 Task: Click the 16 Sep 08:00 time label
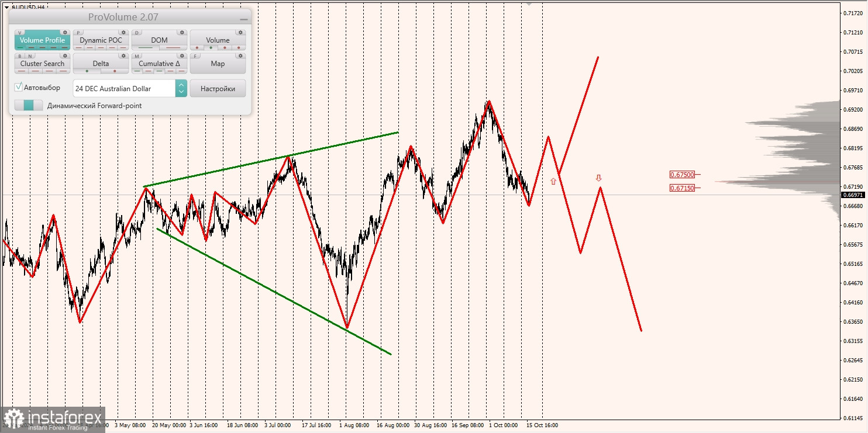[468, 425]
